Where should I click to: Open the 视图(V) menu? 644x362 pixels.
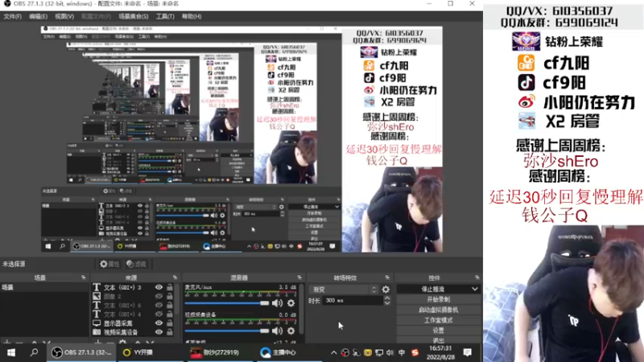tap(64, 16)
